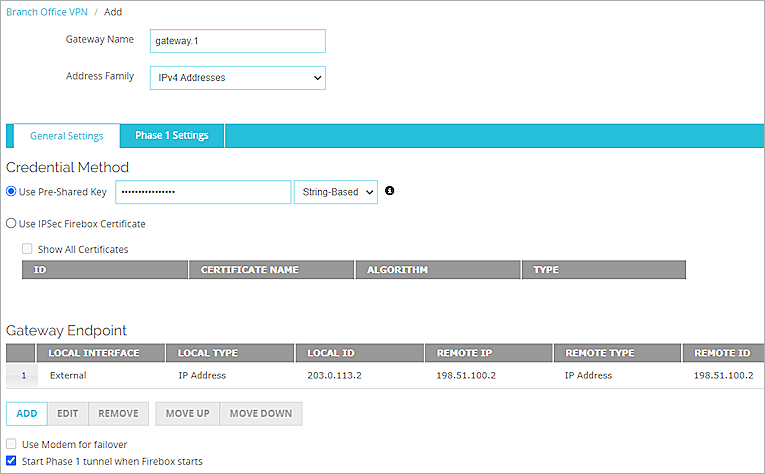Uncheck Start Phase 1 tunnel when Firebox starts
Screen dimensions: 765x474
12,461
